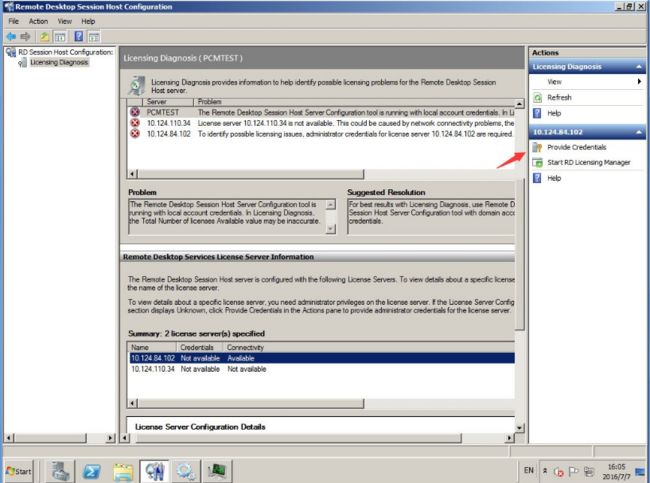
Task: Click left arrow of tree pane scrollbar
Action: point(9,438)
